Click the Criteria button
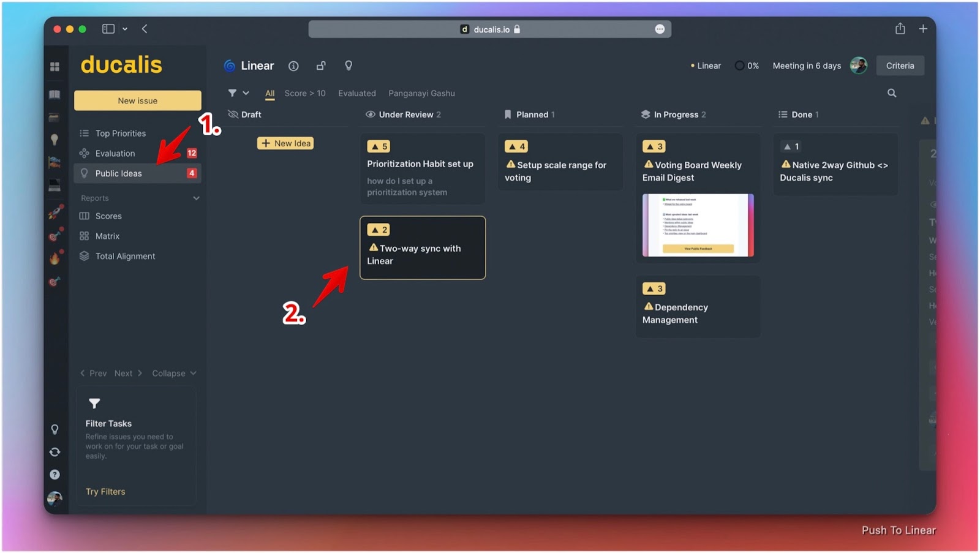Image resolution: width=980 pixels, height=553 pixels. [x=900, y=66]
